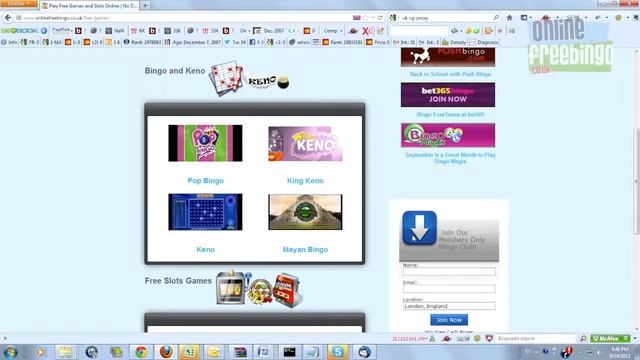The width and height of the screenshot is (640, 360).
Task: Click the blue Keno game thumbnail
Action: point(205,212)
